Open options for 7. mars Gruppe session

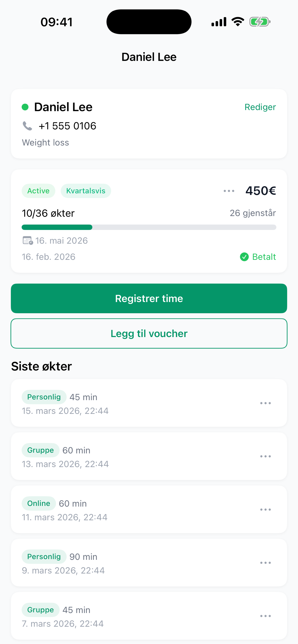pyautogui.click(x=265, y=616)
